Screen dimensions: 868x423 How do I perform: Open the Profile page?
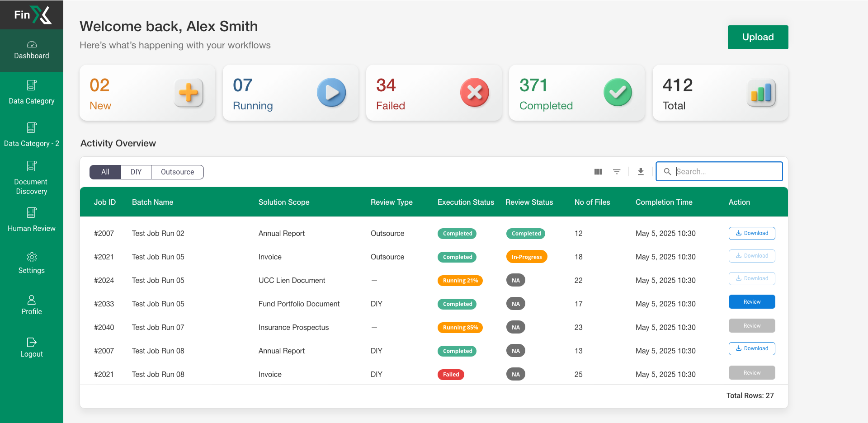[x=31, y=305]
